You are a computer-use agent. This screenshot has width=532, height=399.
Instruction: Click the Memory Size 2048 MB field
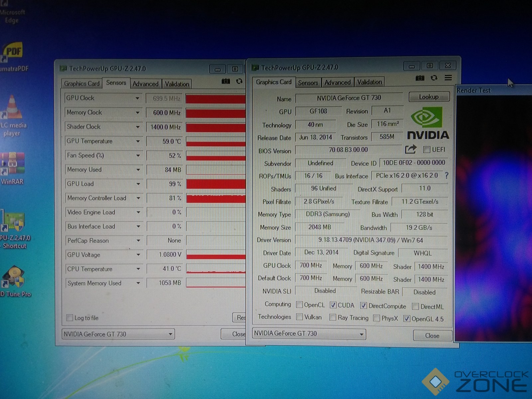pos(320,227)
